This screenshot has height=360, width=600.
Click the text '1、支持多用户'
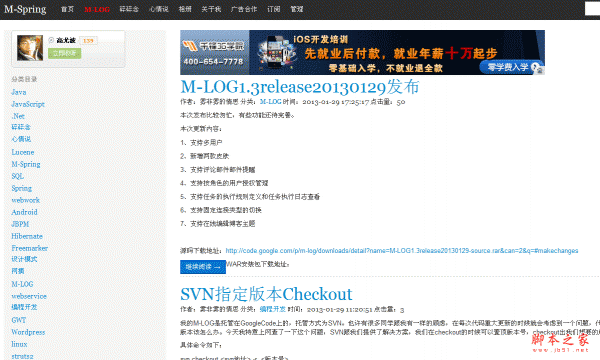click(201, 142)
